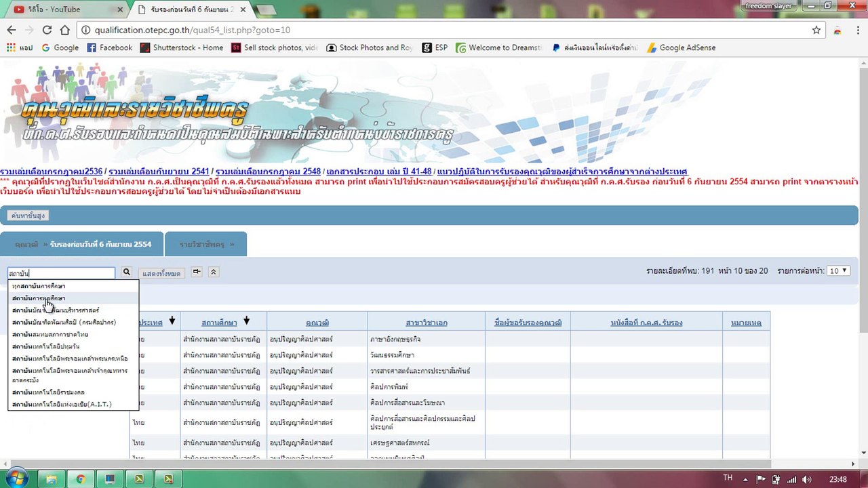Select suggestion สถาบันเทคโนโลยีแห่งเอเชีย(A.I.T.)
The image size is (868, 488).
(x=73, y=405)
